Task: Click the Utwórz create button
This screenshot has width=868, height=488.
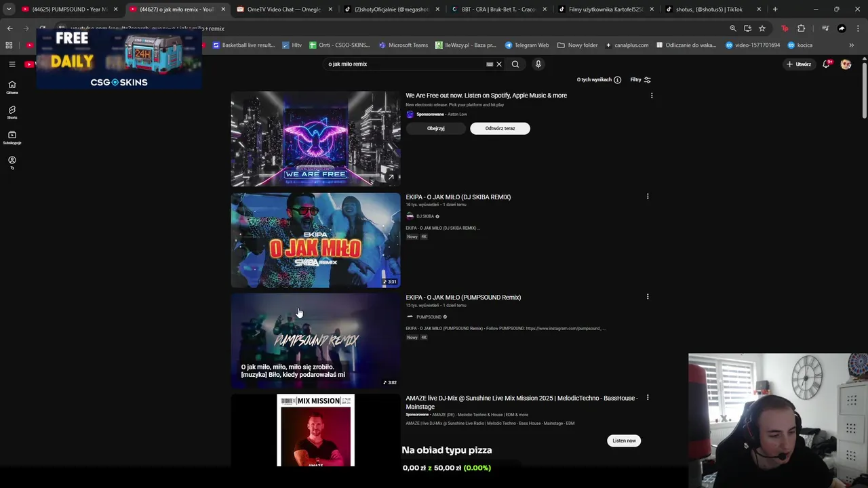Action: coord(799,64)
